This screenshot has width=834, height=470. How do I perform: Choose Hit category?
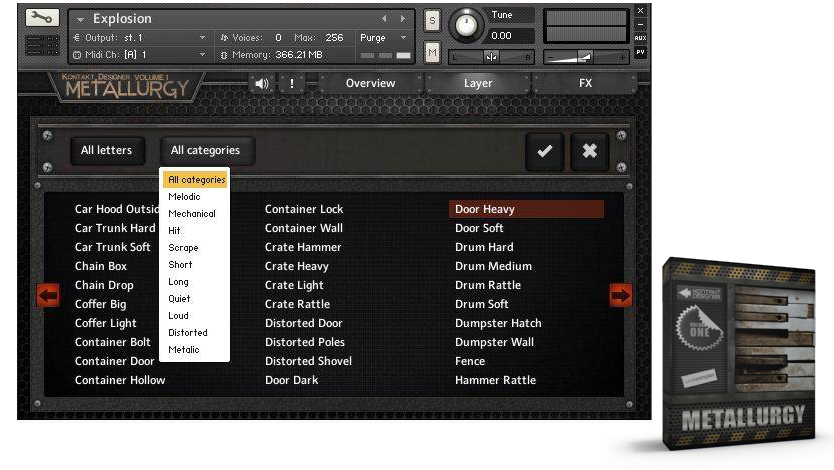pyautogui.click(x=174, y=231)
